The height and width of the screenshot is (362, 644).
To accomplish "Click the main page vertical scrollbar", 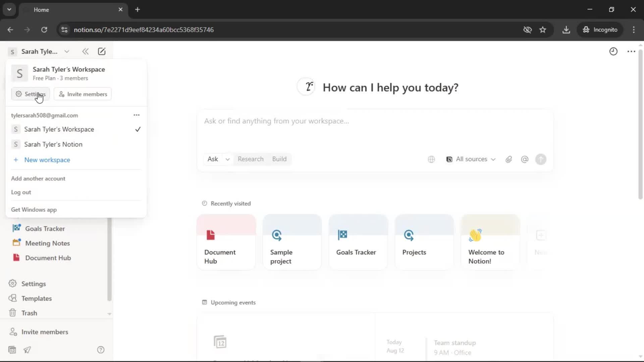I will (x=640, y=124).
